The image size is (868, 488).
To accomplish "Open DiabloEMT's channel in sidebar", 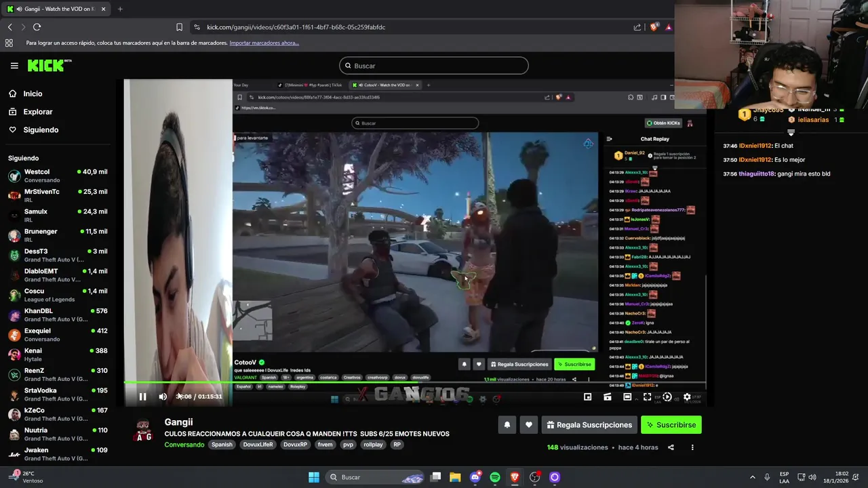I will 58,275.
